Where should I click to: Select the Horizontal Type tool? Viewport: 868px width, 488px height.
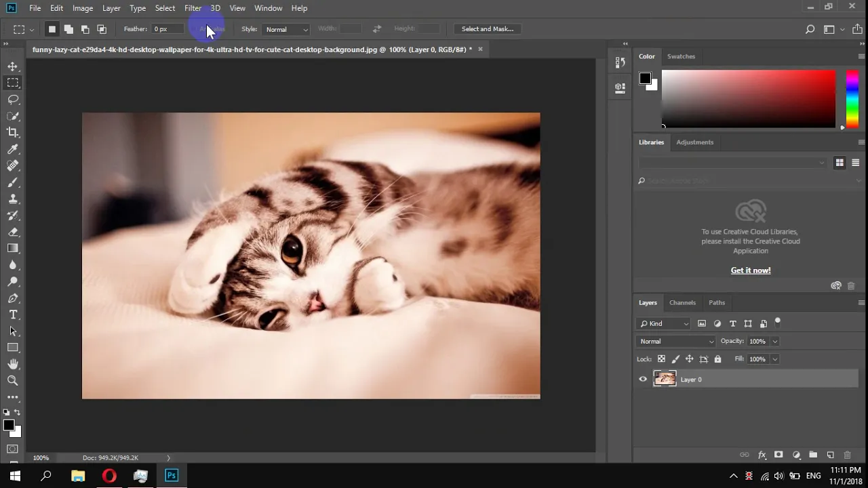pyautogui.click(x=13, y=315)
